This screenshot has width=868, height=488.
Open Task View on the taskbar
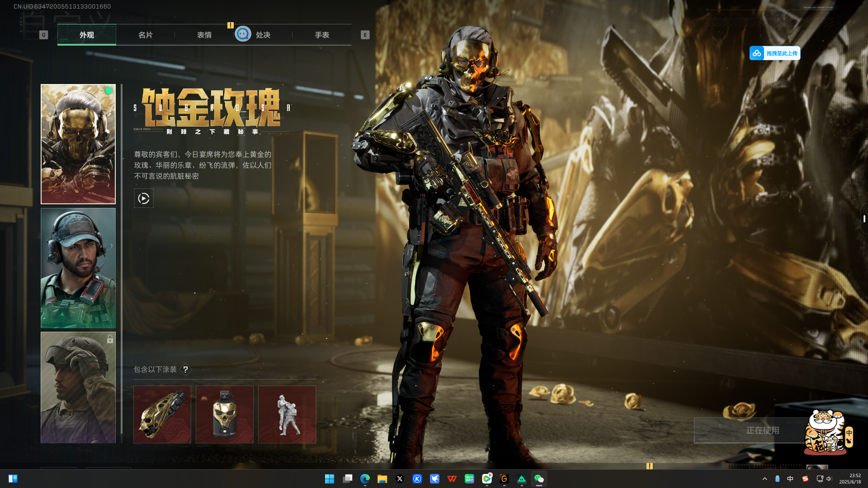(x=347, y=479)
